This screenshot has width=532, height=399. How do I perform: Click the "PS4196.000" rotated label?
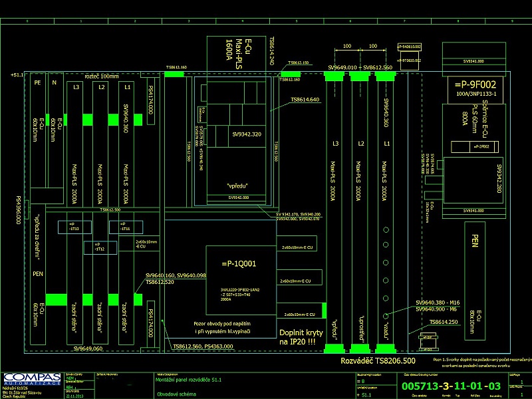click(x=19, y=209)
